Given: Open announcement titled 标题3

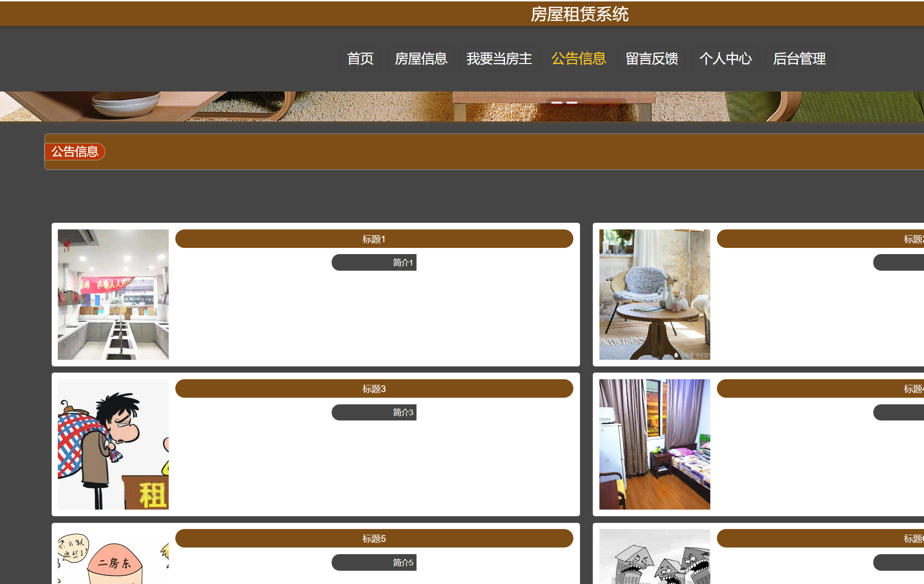Looking at the screenshot, I should (x=374, y=388).
